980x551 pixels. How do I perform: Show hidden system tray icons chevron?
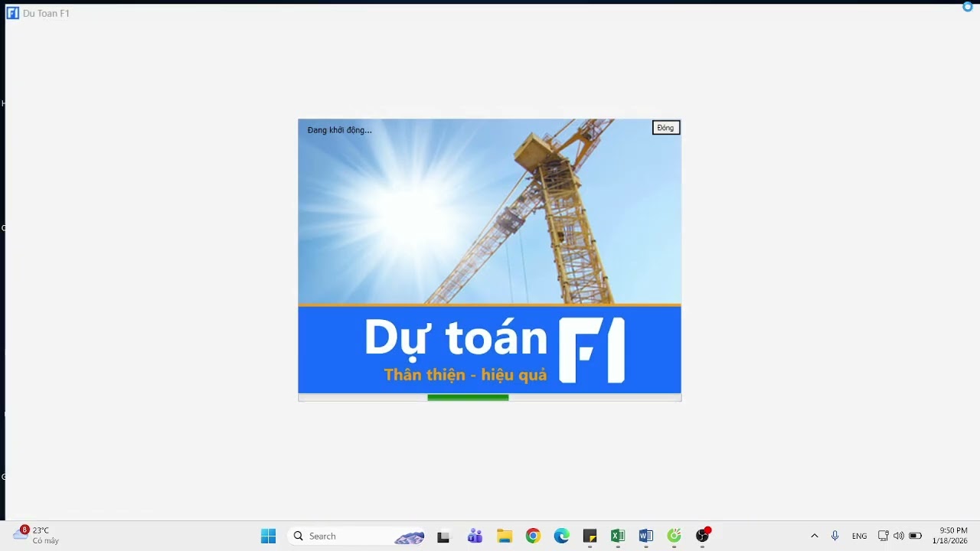point(814,536)
